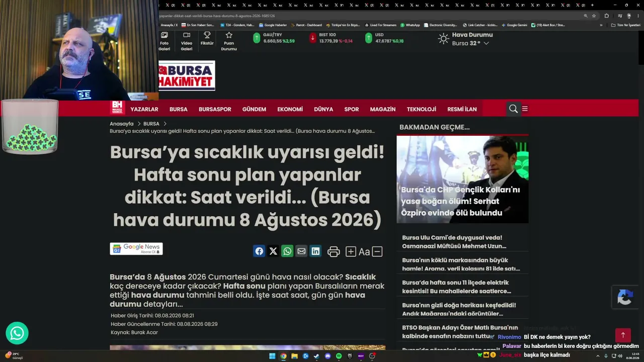Open Windows Start menu
The image size is (644, 362).
pos(272,356)
